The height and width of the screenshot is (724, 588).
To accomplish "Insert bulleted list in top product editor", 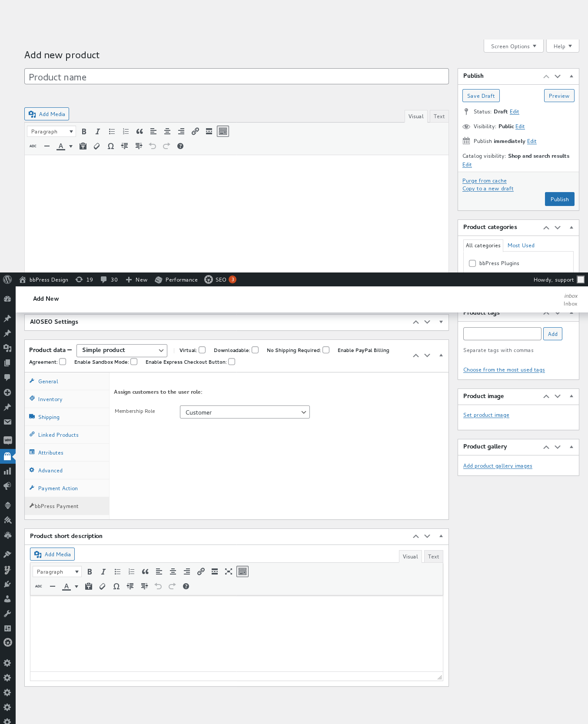I will point(112,131).
